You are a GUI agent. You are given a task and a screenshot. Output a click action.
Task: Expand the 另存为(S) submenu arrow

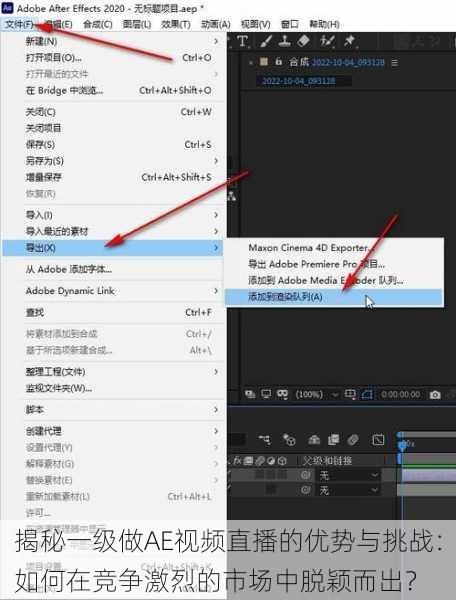pos(216,161)
